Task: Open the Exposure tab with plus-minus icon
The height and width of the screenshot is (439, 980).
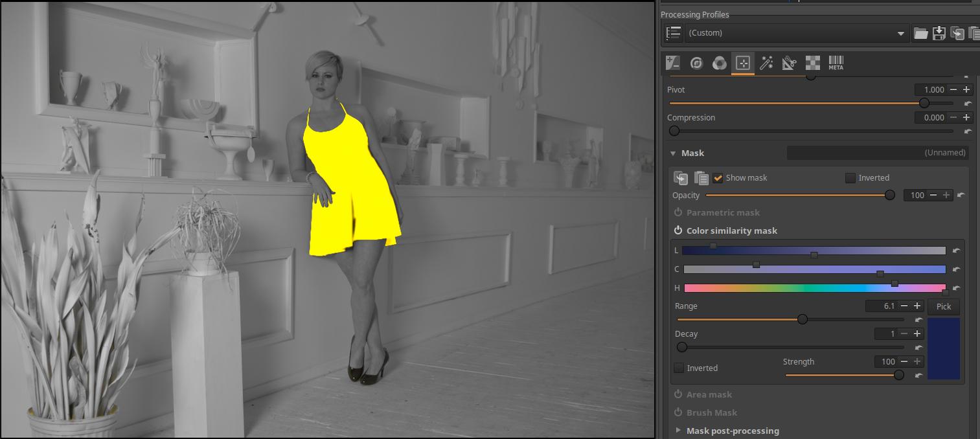Action: (673, 63)
